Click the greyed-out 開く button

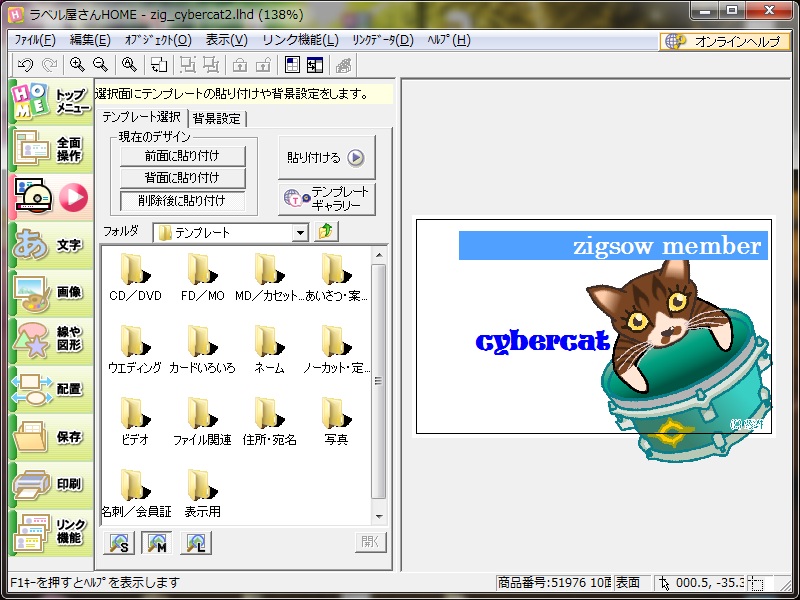tap(371, 542)
